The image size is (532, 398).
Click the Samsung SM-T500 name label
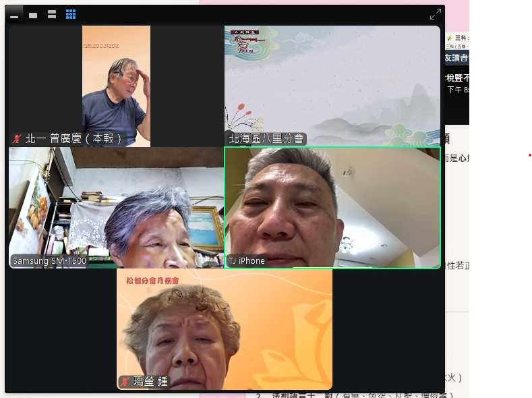(x=49, y=261)
